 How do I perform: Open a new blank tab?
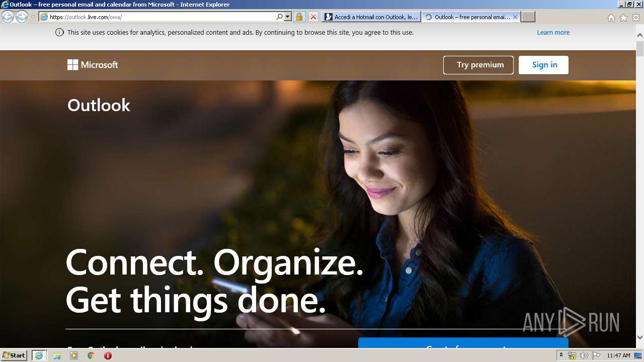click(x=528, y=17)
